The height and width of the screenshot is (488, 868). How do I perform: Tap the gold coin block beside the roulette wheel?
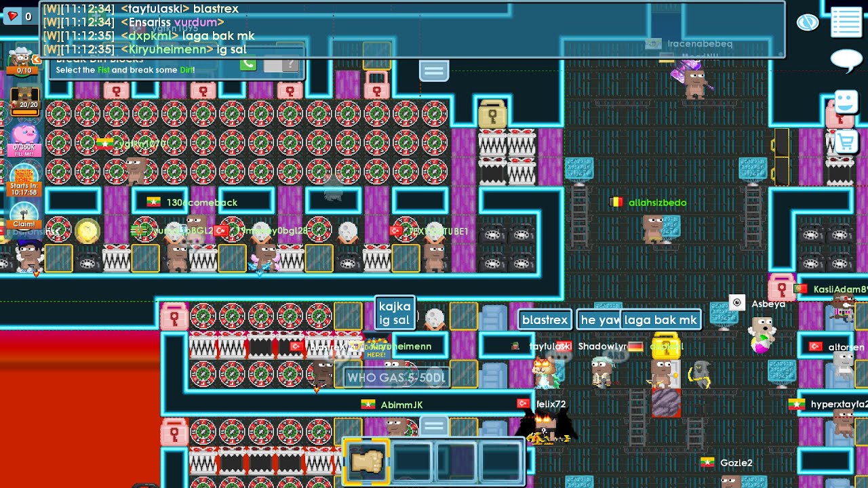coord(87,231)
